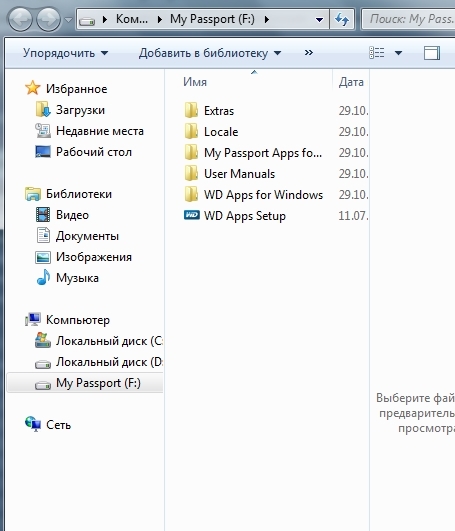Select Сеть in navigation pane

pos(59,425)
